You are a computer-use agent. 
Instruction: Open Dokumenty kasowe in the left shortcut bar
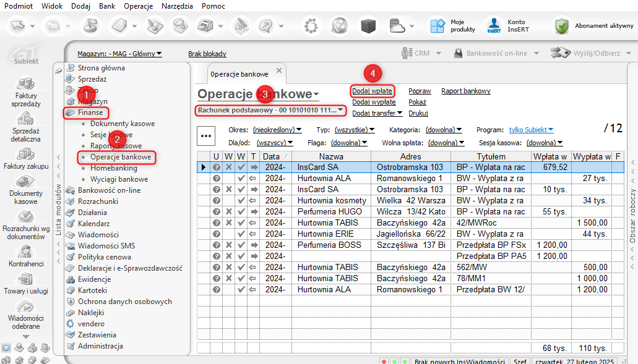tap(26, 190)
